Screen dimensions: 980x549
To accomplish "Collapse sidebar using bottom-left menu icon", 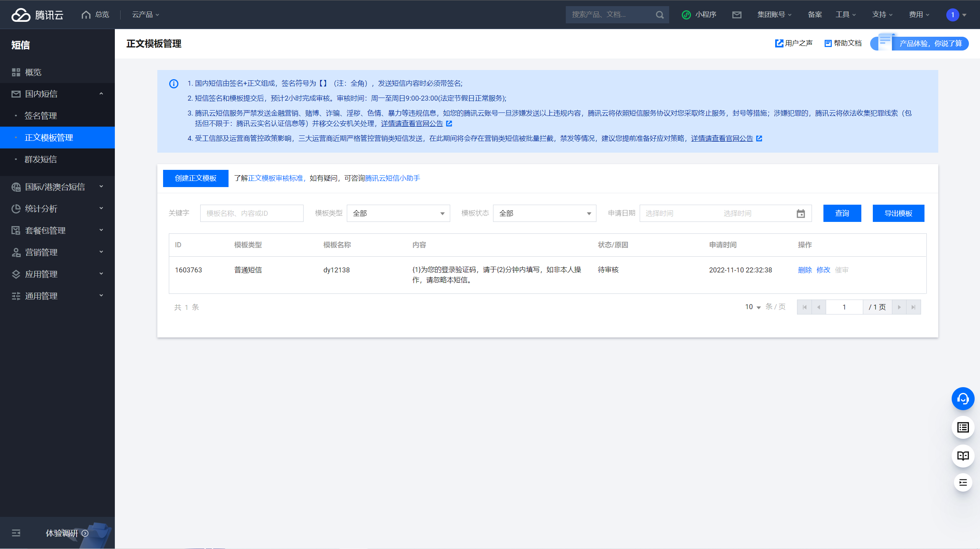I will [x=16, y=533].
